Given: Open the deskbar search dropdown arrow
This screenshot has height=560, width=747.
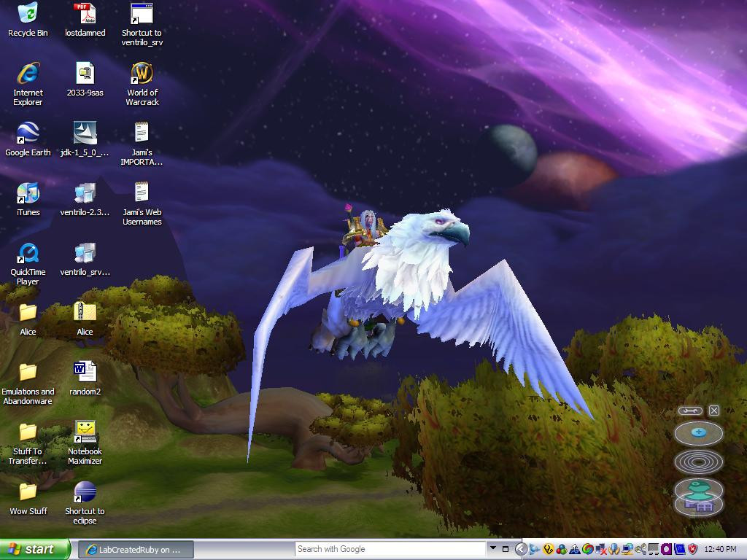Looking at the screenshot, I should click(493, 548).
